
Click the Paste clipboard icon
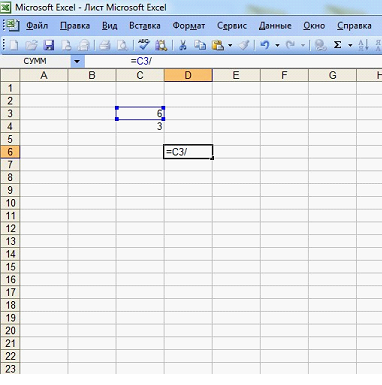[x=218, y=45]
